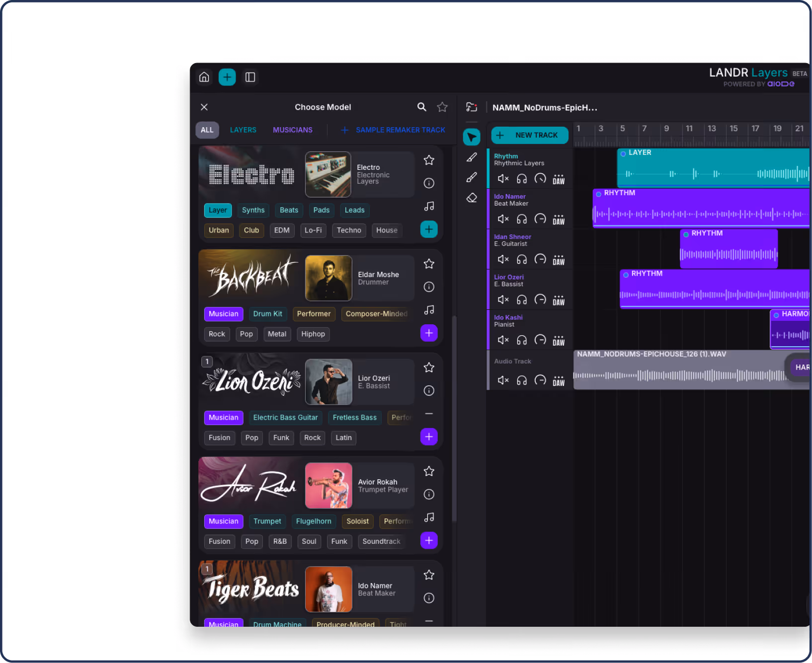This screenshot has width=812, height=663.
Task: Open the project folder music icon
Action: pos(472,107)
